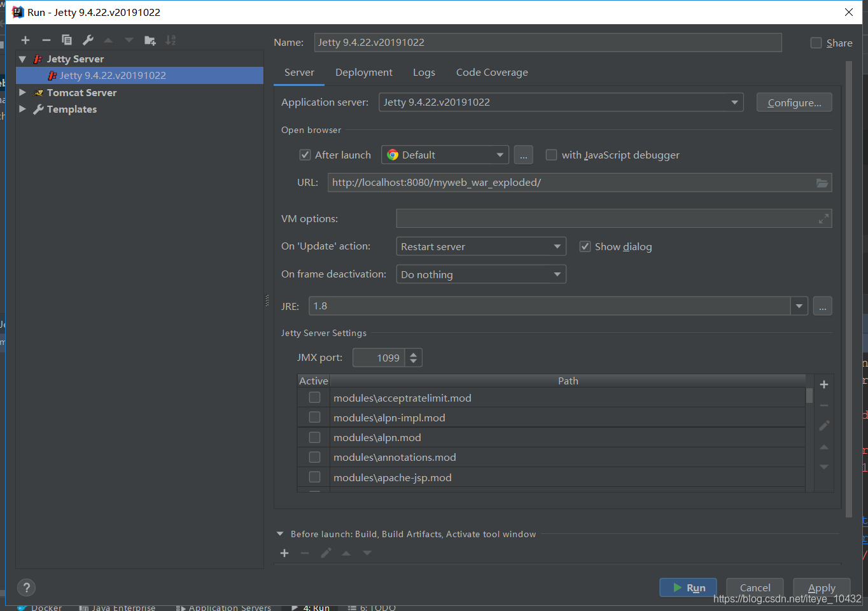Open On 'Update' action dropdown

[481, 246]
